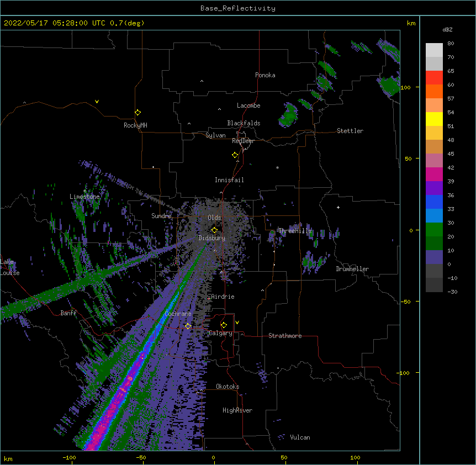Select the white asterisk above Limestone label
The image size is (476, 465).
click(84, 191)
